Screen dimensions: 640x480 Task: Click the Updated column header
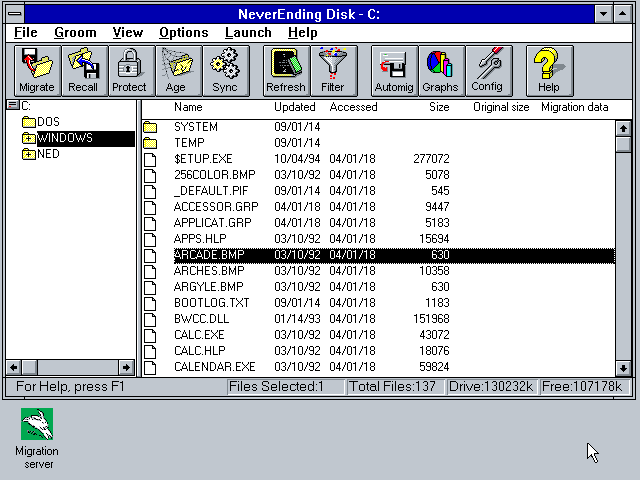tap(295, 107)
